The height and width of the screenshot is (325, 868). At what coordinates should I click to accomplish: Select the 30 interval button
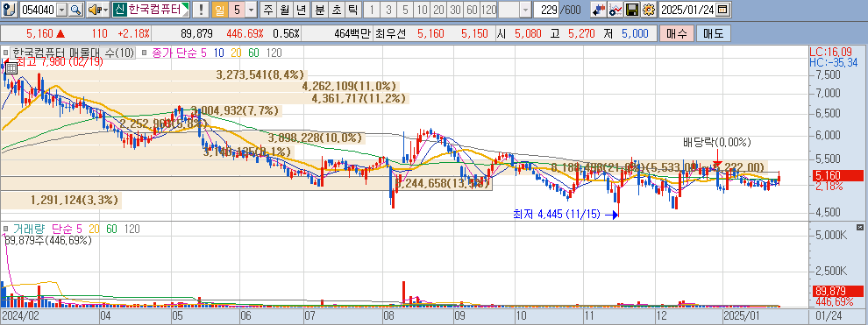[455, 10]
